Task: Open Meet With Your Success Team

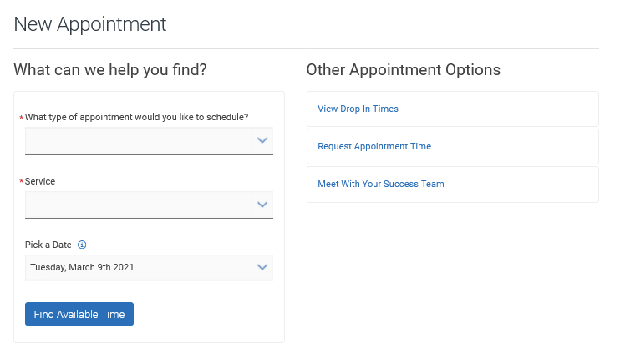Action: 381,184
